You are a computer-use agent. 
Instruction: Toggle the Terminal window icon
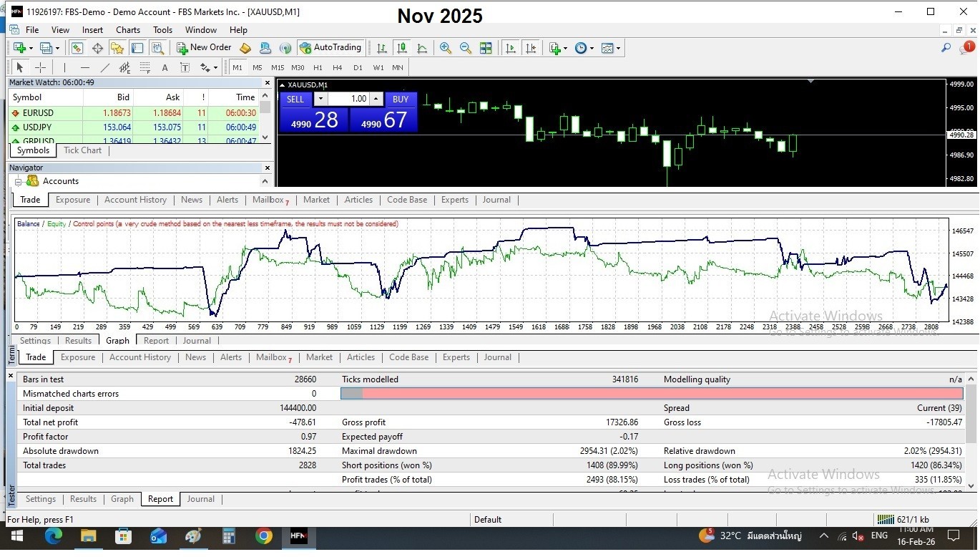pos(137,48)
